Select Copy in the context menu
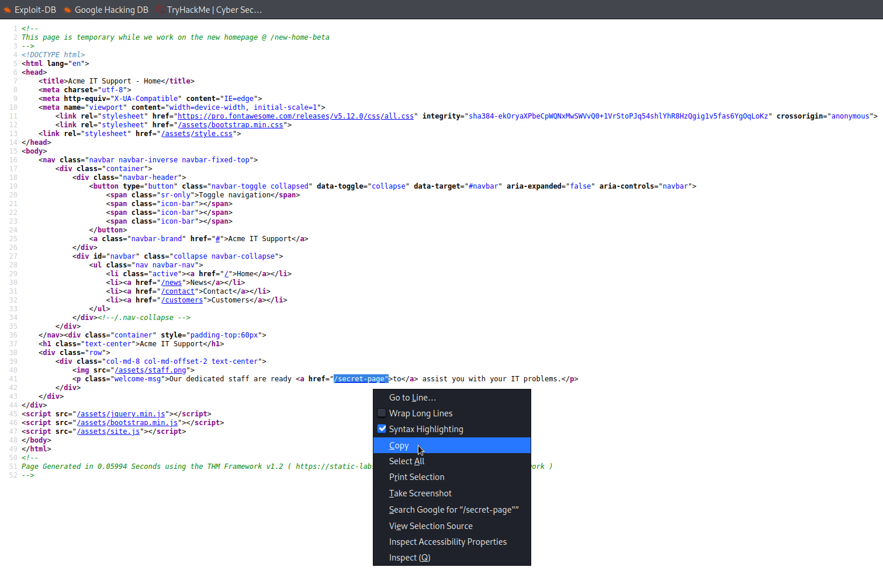883x588 pixels. [x=452, y=446]
